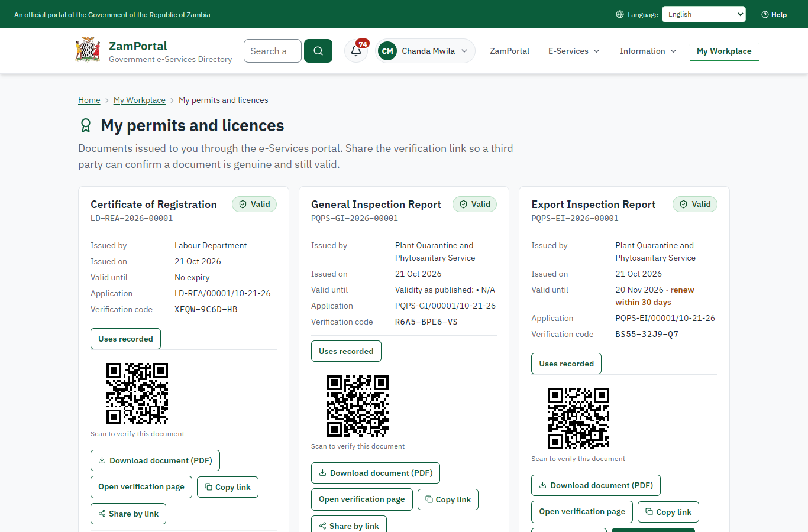Click Uses recorded on General Inspection Report

pos(346,351)
